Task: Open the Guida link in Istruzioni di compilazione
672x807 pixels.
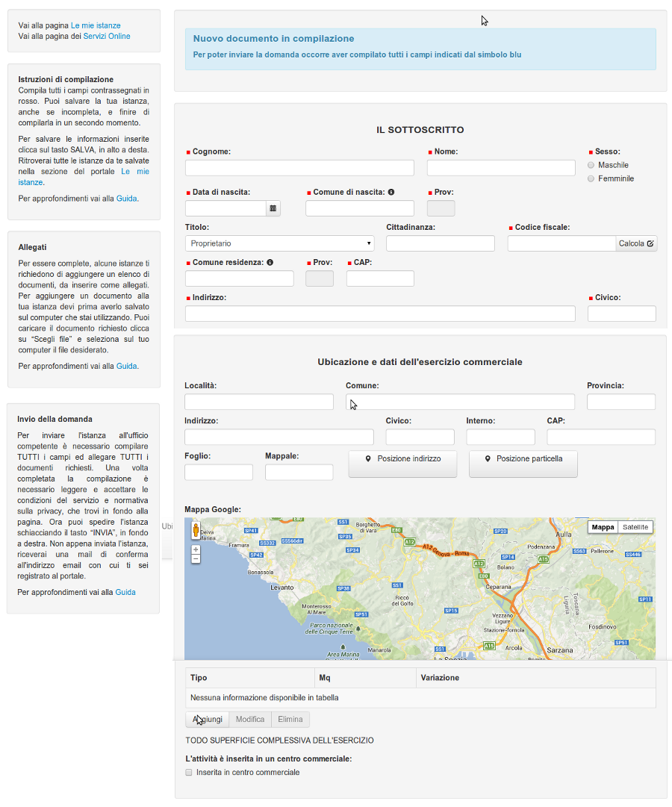Action: click(x=127, y=199)
